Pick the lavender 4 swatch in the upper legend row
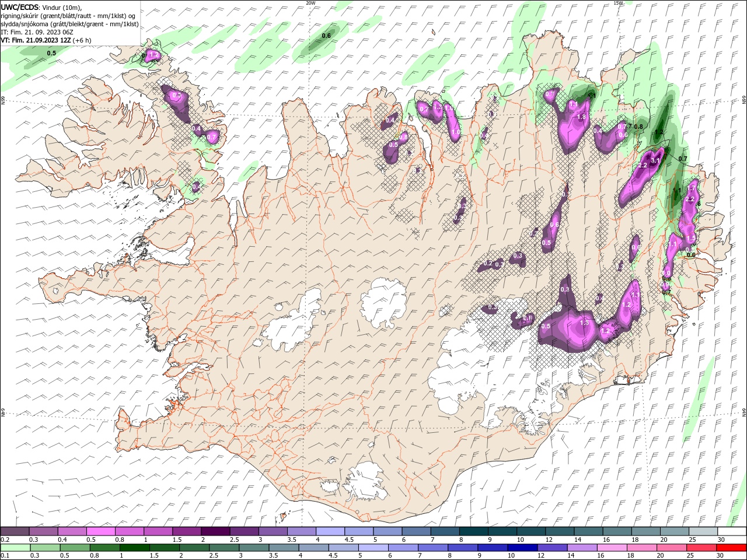This screenshot has height=560, width=747. tap(330, 531)
